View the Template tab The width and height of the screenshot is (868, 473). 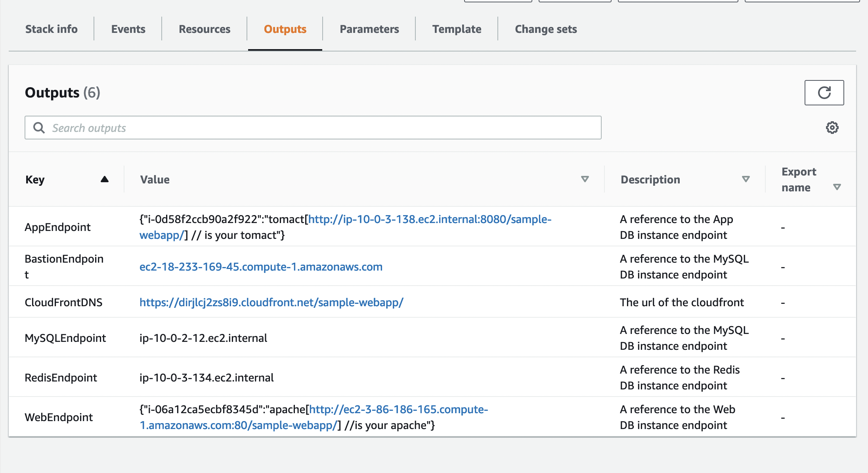pyautogui.click(x=457, y=29)
